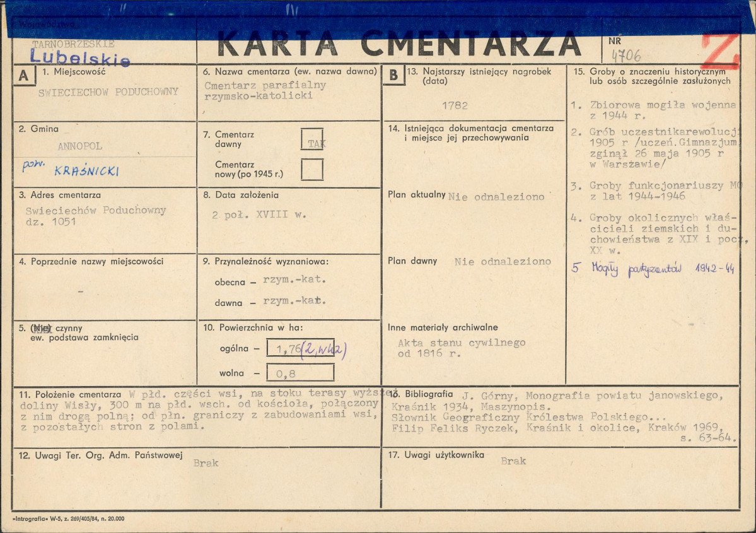
Task: Click the blue stamp 'Lubelskie'
Action: pos(79,57)
